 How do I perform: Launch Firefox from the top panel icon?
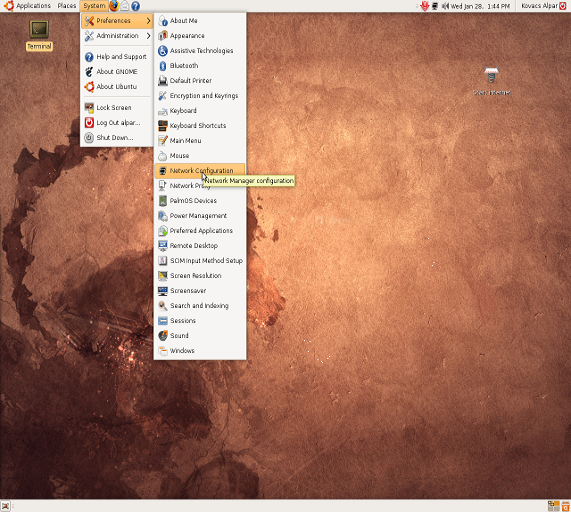pyautogui.click(x=114, y=5)
